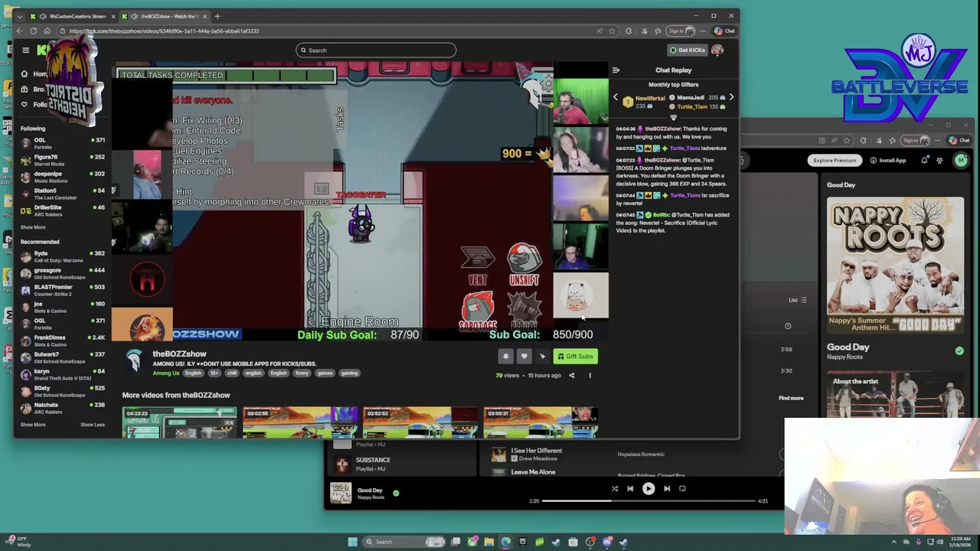Viewport: 980px width, 551px height.
Task: Go back in Kick browser window
Action: tap(20, 31)
